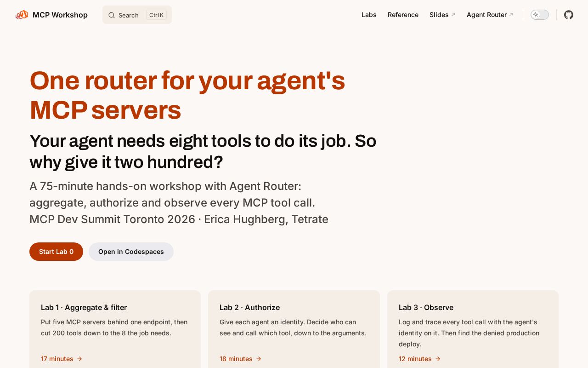Open the Lab 1 · Aggregate & filter card
This screenshot has width=588, height=368.
(x=115, y=329)
